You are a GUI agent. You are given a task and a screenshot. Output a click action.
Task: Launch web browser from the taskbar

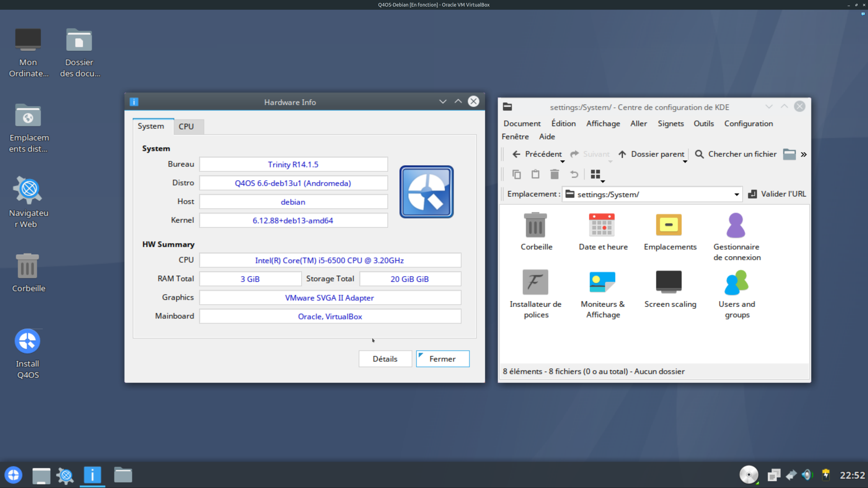click(65, 476)
